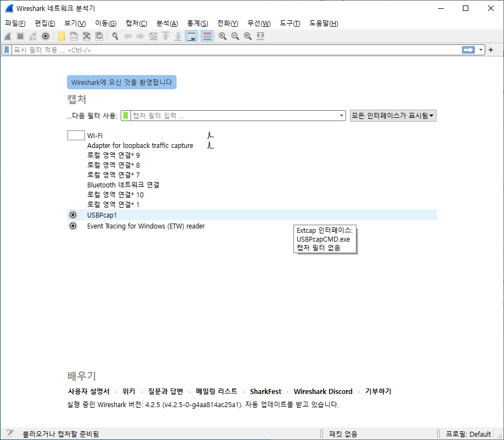This screenshot has height=440, width=504.
Task: Reload this capture file icon
Action: coord(99,36)
